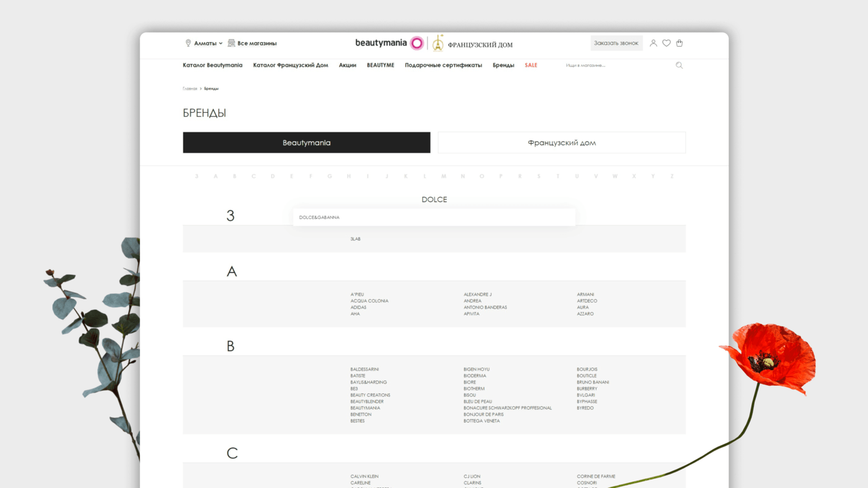Click the store icon beside Все магазины
This screenshot has width=868, height=488.
coord(231,43)
